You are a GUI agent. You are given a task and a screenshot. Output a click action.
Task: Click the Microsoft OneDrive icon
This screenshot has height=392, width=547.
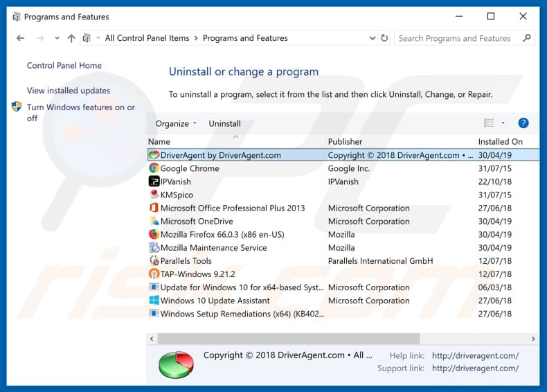(x=154, y=221)
